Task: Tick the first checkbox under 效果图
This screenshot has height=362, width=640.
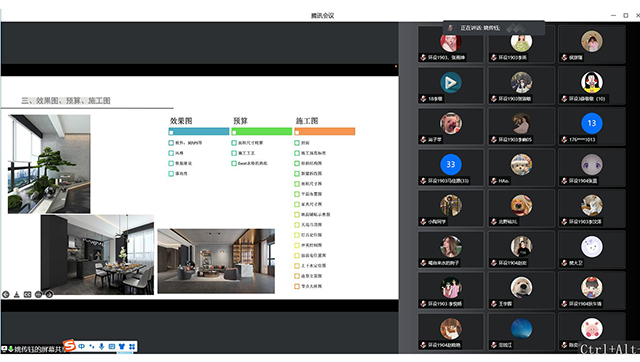Action: (171, 143)
